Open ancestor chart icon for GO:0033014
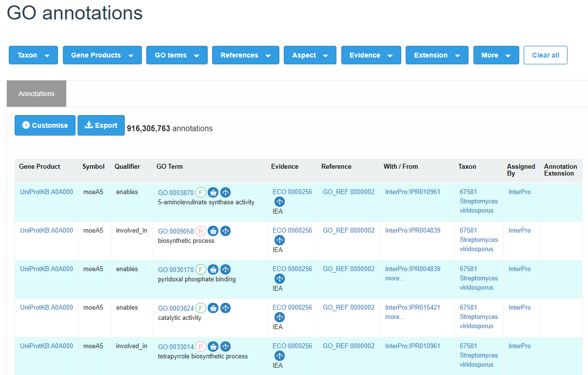This screenshot has height=375, width=588. 225,346
